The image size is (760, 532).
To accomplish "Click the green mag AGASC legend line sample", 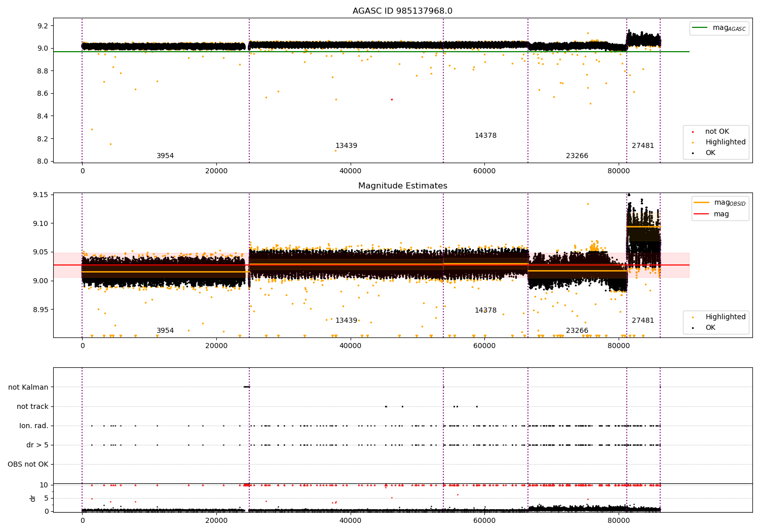I will pos(700,28).
